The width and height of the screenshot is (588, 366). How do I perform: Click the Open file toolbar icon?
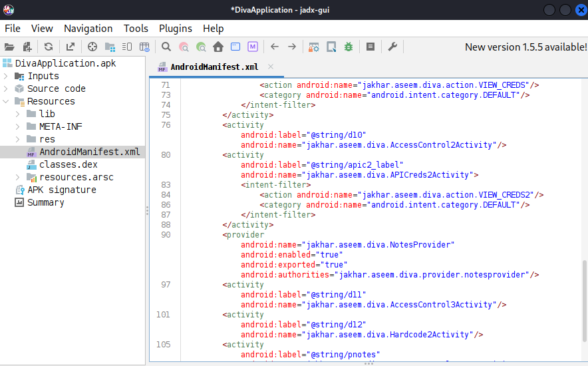pos(9,47)
